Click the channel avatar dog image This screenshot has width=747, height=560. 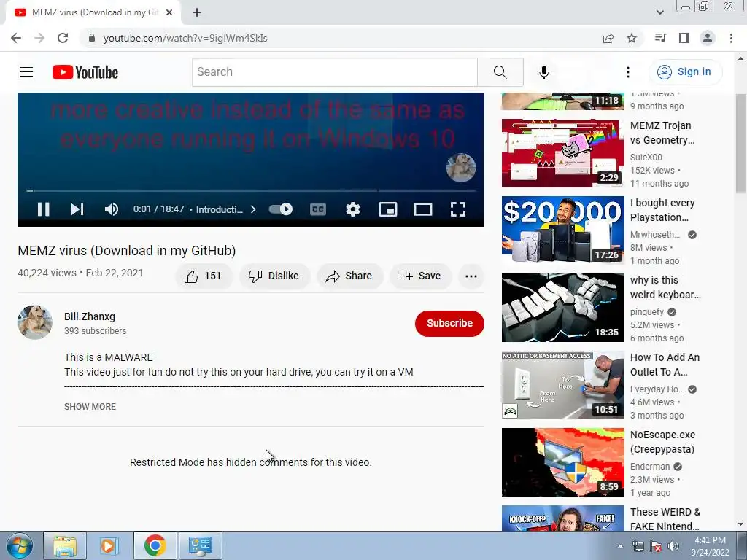point(35,322)
